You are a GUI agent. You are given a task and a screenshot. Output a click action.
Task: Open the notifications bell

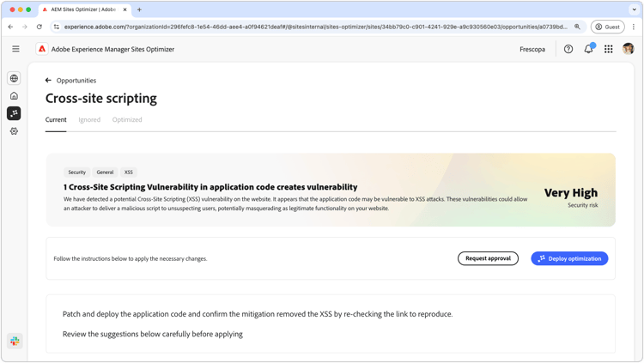coord(588,49)
